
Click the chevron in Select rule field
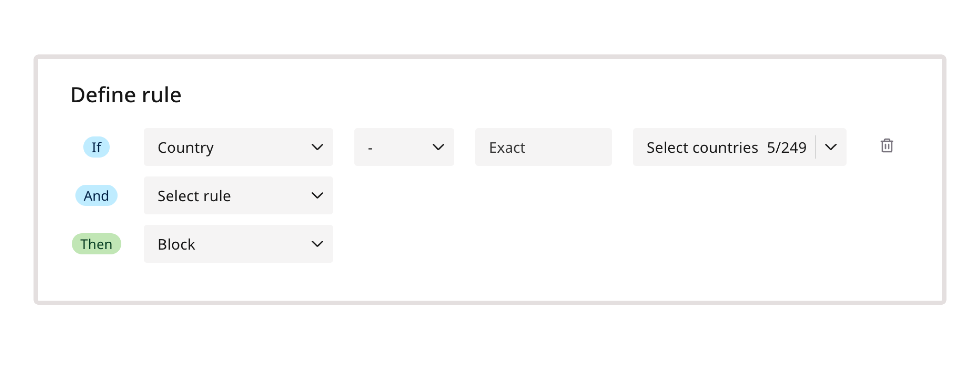pyautogui.click(x=317, y=196)
